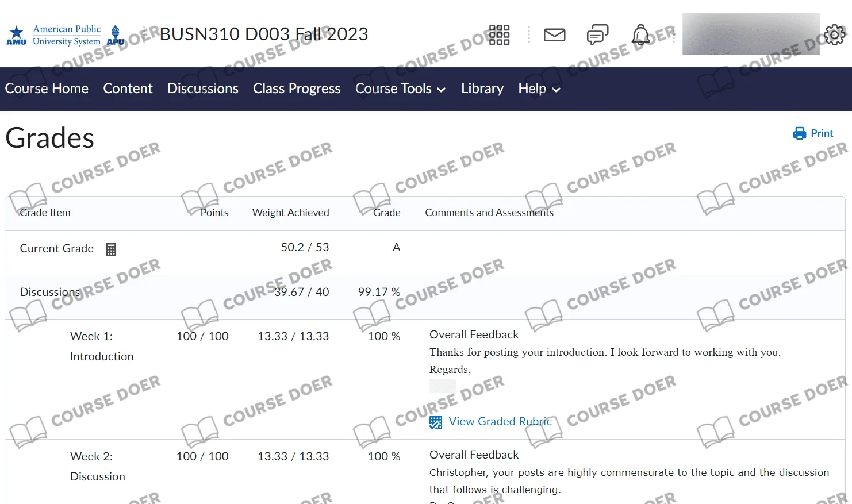This screenshot has width=852, height=504.
Task: Click the blurred user profile area
Action: (751, 34)
